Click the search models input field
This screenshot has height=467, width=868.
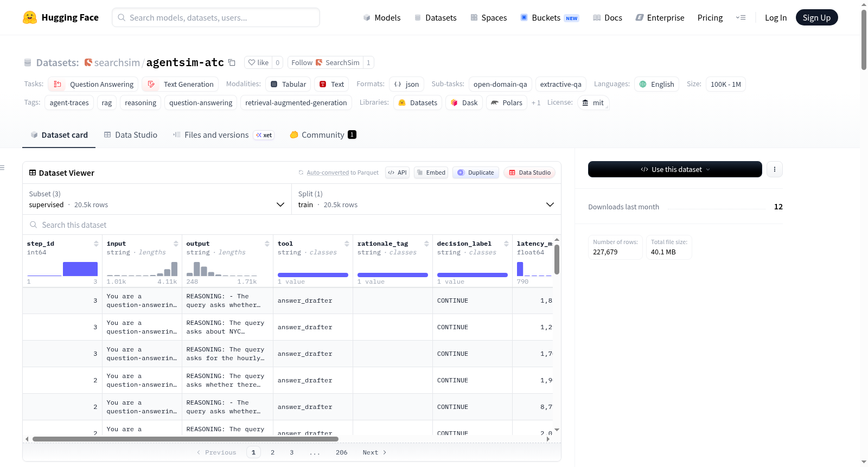click(x=216, y=17)
